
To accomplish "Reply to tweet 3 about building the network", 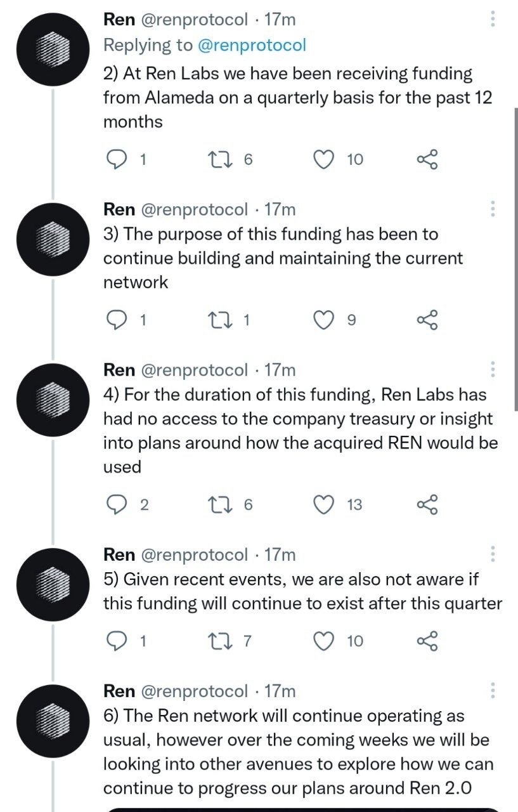I will tap(117, 320).
